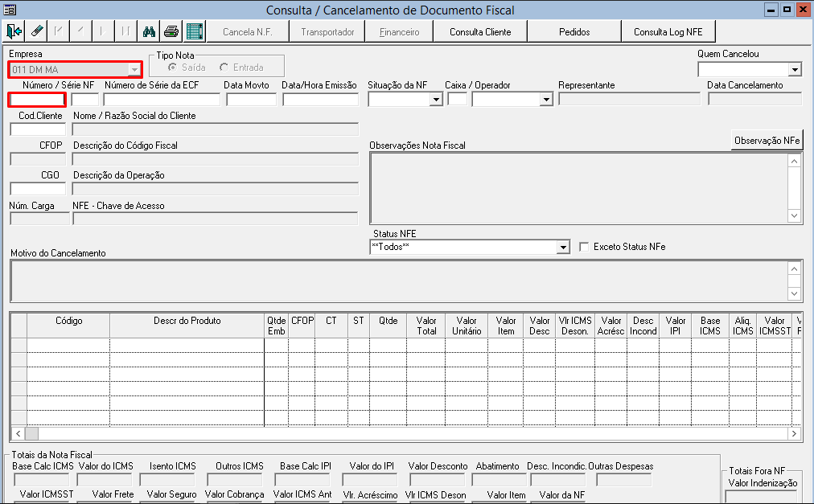Click the Valor do IPI total field

[370, 480]
